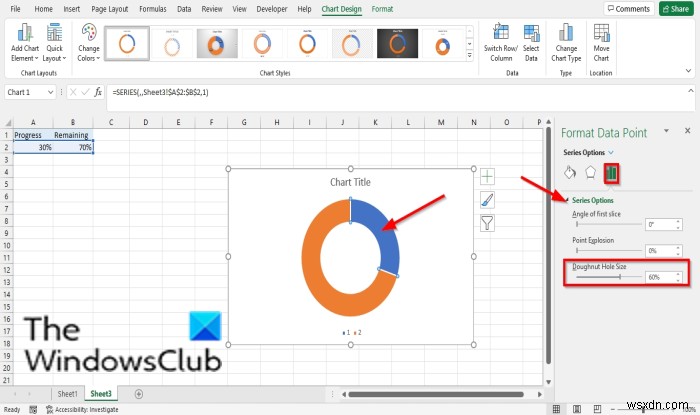Collapse the ribbon
The image size is (700, 415).
click(688, 71)
